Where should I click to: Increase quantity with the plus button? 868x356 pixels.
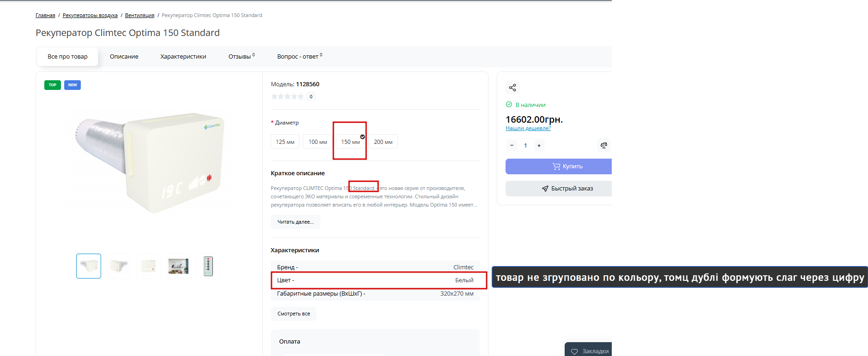pyautogui.click(x=539, y=145)
